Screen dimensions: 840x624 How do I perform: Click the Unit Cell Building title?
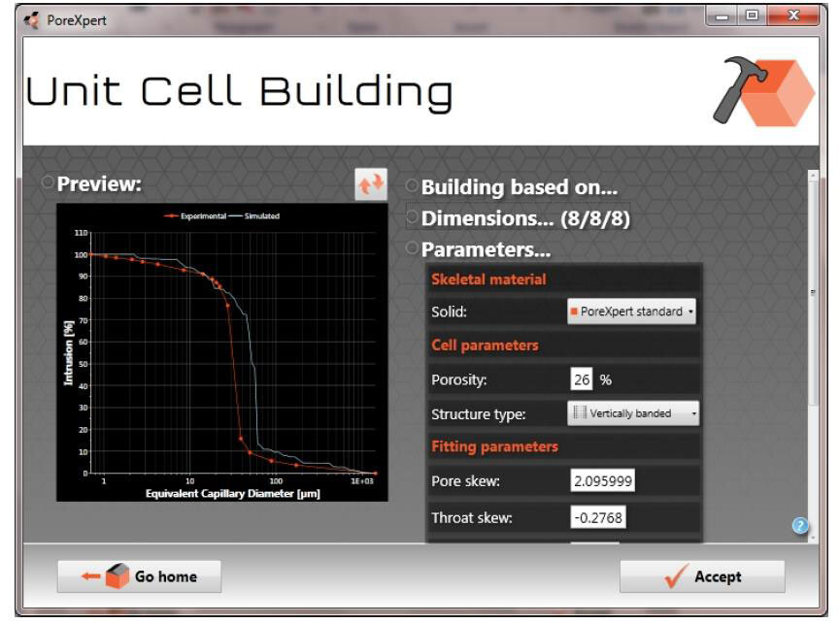[x=240, y=91]
